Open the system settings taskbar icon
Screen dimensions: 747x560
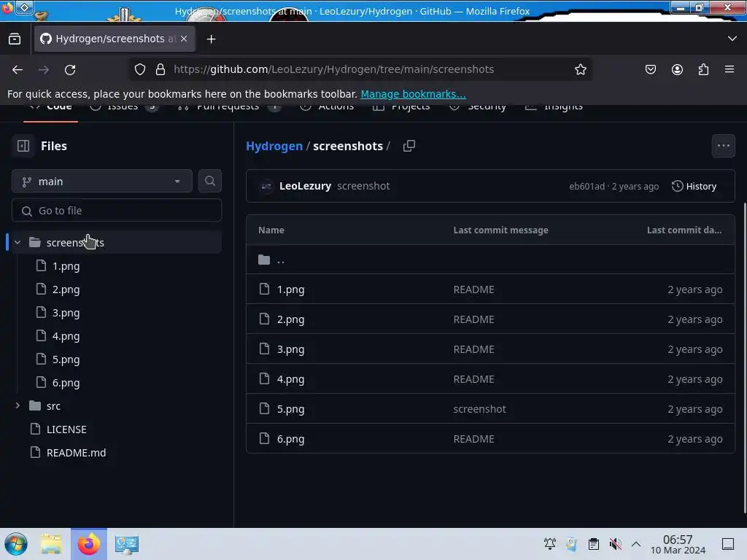pyautogui.click(x=126, y=544)
